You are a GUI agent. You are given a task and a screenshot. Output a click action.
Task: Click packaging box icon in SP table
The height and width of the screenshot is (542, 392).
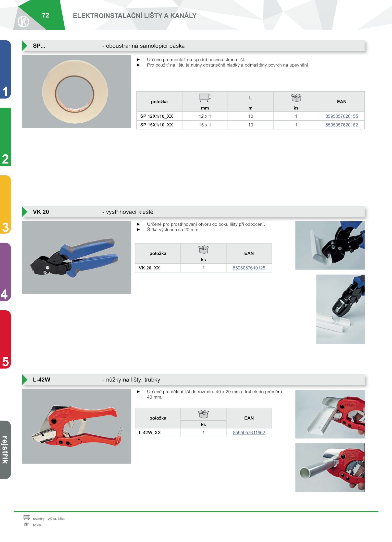296,98
